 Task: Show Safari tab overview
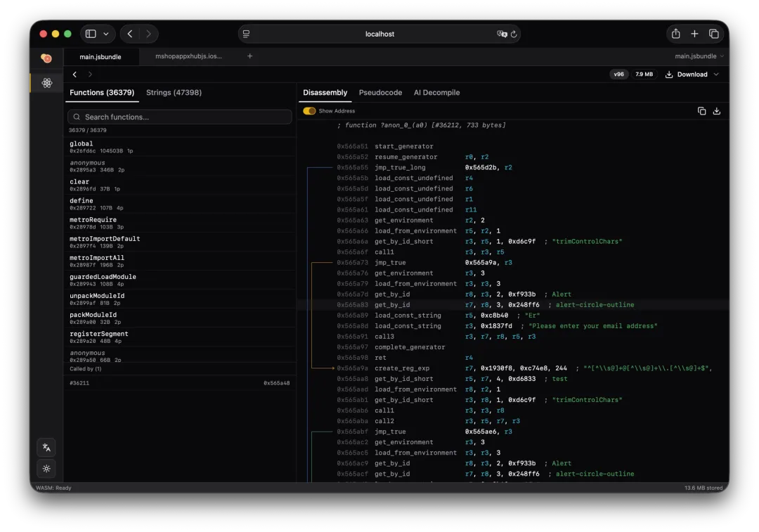point(713,34)
